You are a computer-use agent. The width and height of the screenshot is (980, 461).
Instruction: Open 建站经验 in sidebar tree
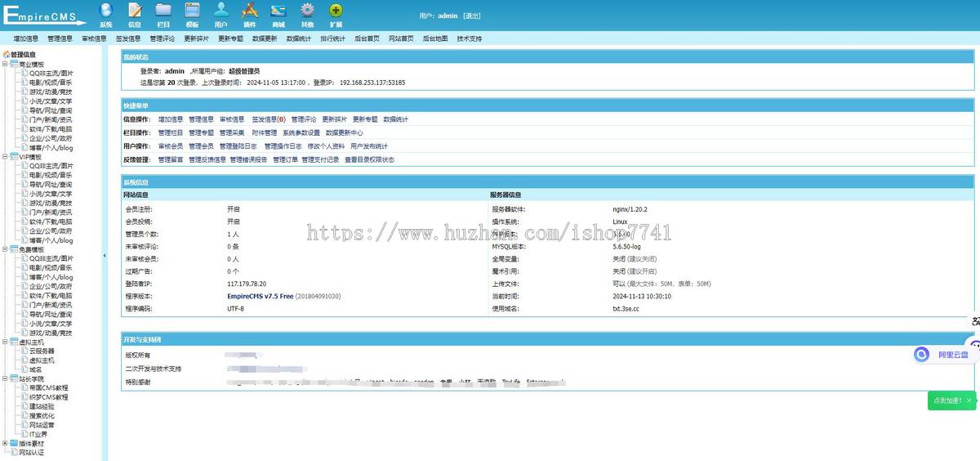tap(42, 406)
